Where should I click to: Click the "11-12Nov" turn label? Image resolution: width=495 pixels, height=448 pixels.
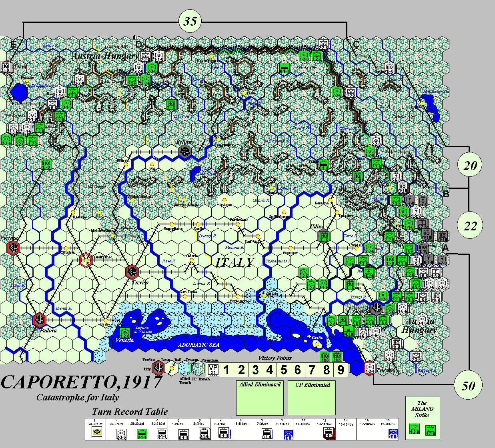click(304, 424)
